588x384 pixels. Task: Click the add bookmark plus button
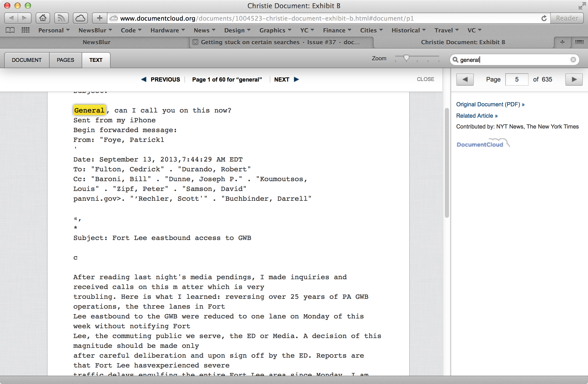click(x=100, y=18)
